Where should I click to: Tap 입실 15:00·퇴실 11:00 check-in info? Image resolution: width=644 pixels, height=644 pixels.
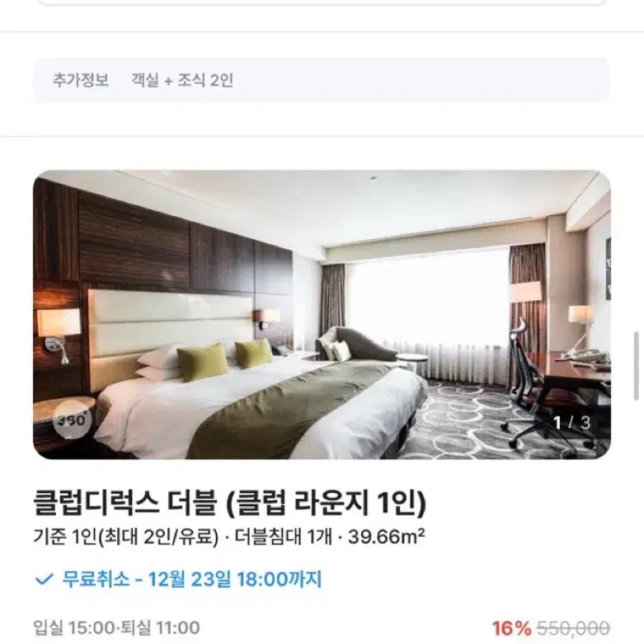(116, 628)
